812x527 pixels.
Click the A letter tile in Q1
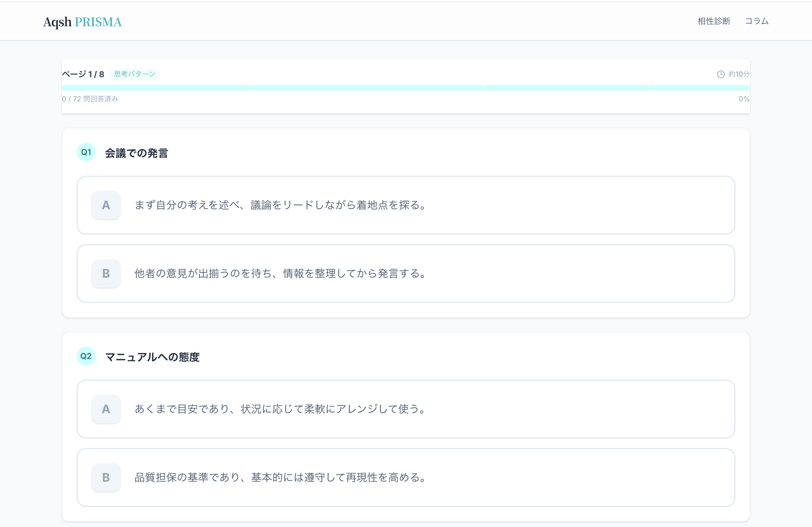coord(106,205)
